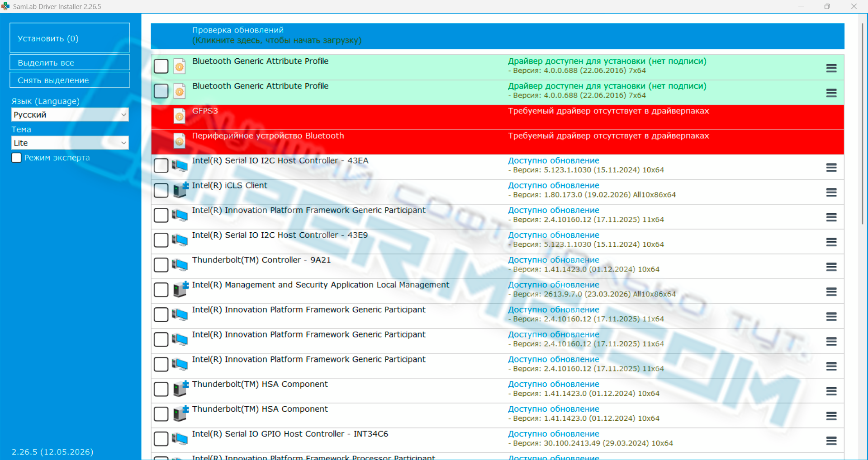Check the Intel(R) iCLS Client checkbox
The image size is (868, 460).
click(x=161, y=191)
